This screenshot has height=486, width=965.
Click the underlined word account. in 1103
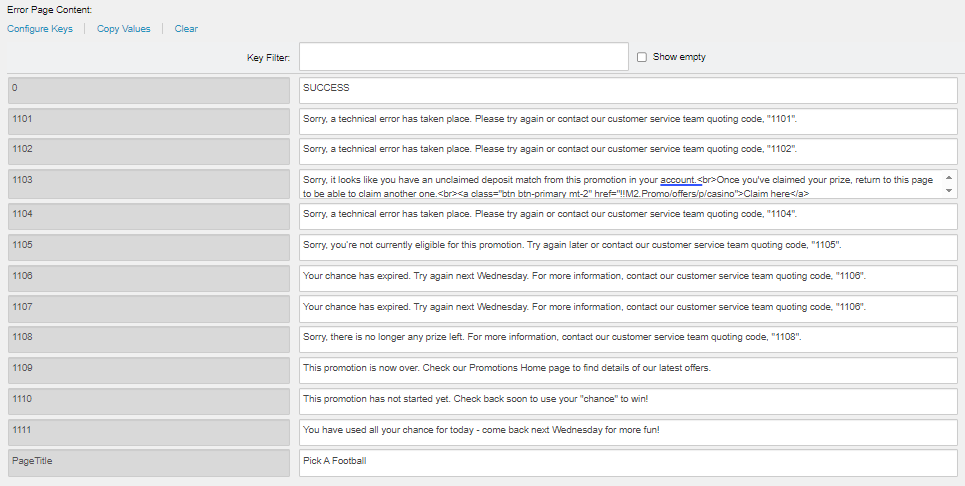click(x=679, y=180)
